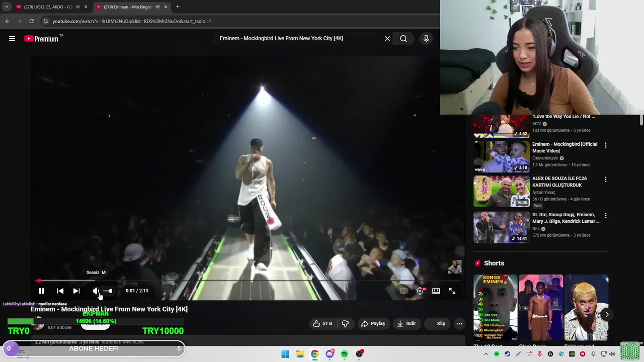Image resolution: width=644 pixels, height=362 pixels.
Task: Mute audio icon on LVBEL C5 tab
Action: pyautogui.click(x=77, y=7)
